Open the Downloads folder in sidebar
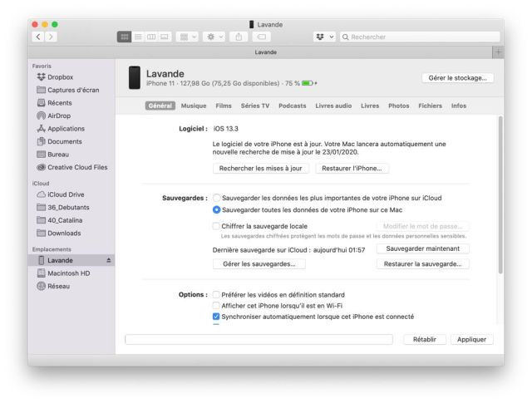Screen dimensions: 532x403 pos(59,233)
